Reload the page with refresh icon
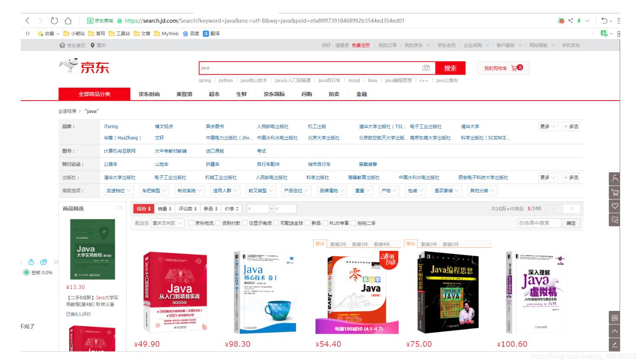 coord(54,20)
